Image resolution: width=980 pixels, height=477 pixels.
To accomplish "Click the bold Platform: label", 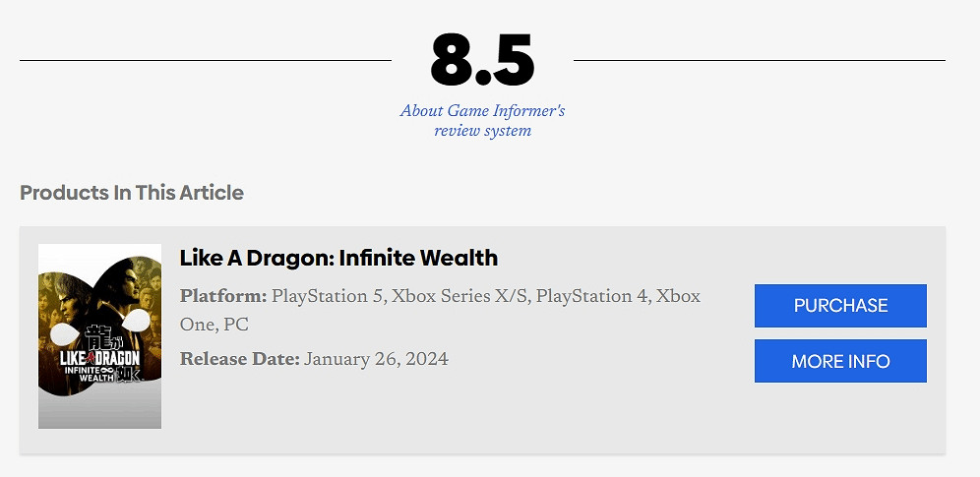I will [223, 296].
